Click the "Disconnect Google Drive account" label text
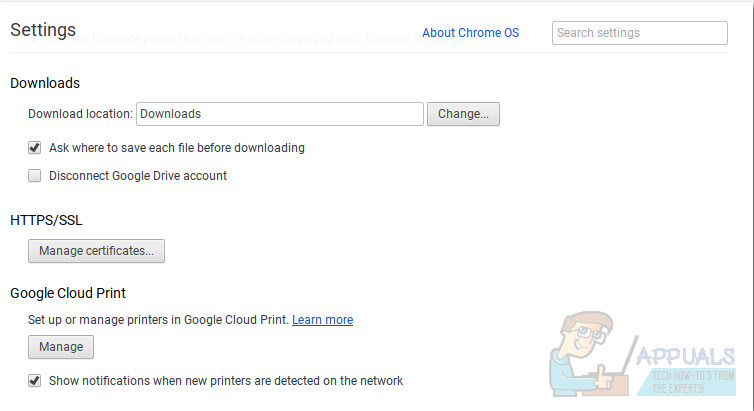Viewport: 754px width, 411px height. (138, 176)
